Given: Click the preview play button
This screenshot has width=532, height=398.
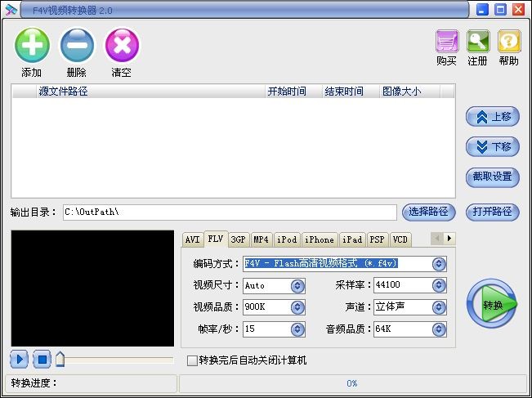Looking at the screenshot, I should (x=20, y=360).
